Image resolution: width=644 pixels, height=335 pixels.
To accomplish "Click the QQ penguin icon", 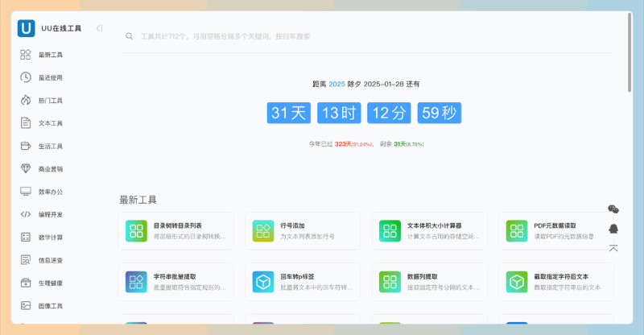I will [x=613, y=229].
